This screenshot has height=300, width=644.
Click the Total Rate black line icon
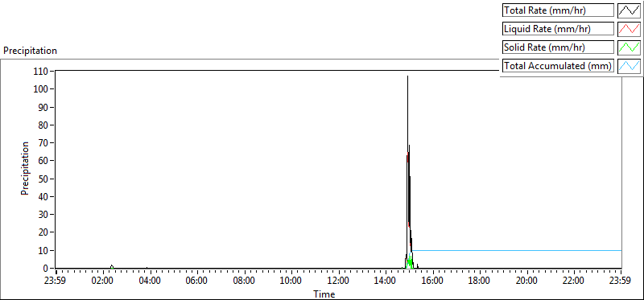click(629, 10)
